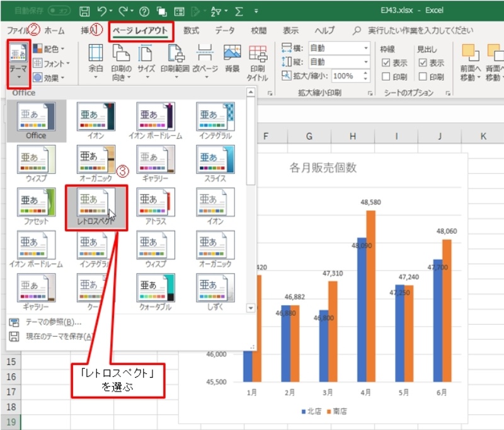Click the Save icon in quick access toolbar
Viewport: 504px width, 430px height.
point(84,11)
